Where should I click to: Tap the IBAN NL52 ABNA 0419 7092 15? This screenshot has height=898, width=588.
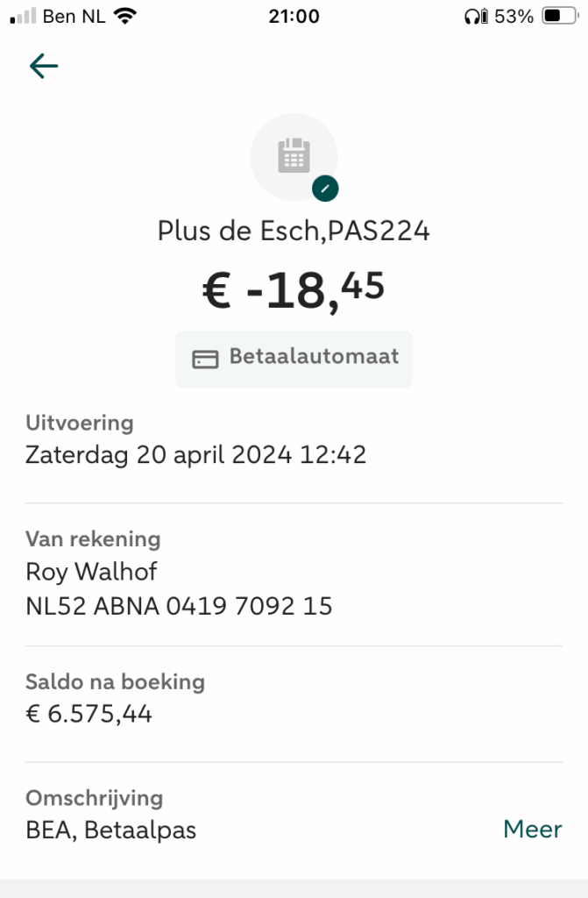[179, 606]
